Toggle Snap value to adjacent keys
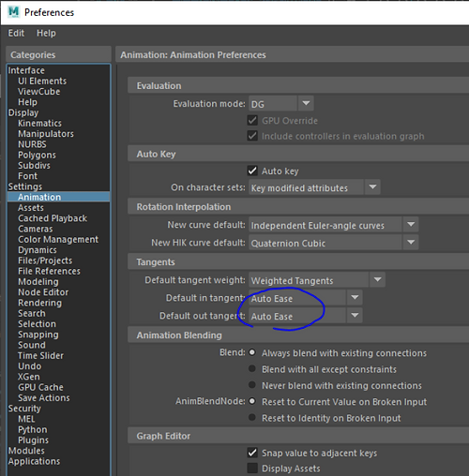Viewport: 469px width, 476px height. coord(252,453)
